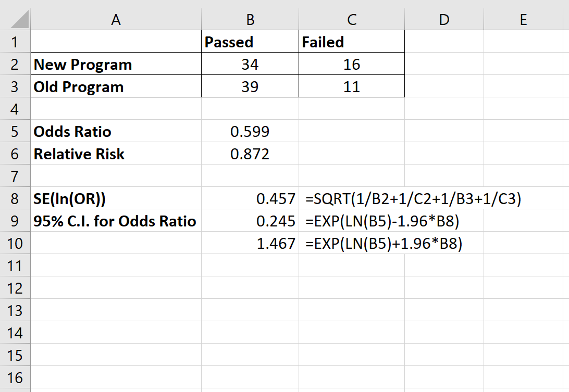Screen dimensions: 569x392
Task: Select row header 9
Action: tap(16, 221)
